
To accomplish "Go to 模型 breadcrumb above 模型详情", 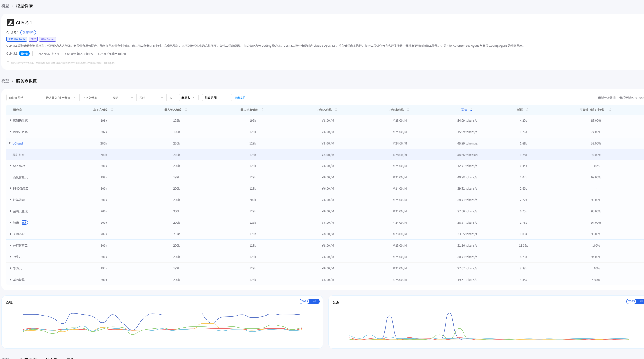I will pos(5,6).
